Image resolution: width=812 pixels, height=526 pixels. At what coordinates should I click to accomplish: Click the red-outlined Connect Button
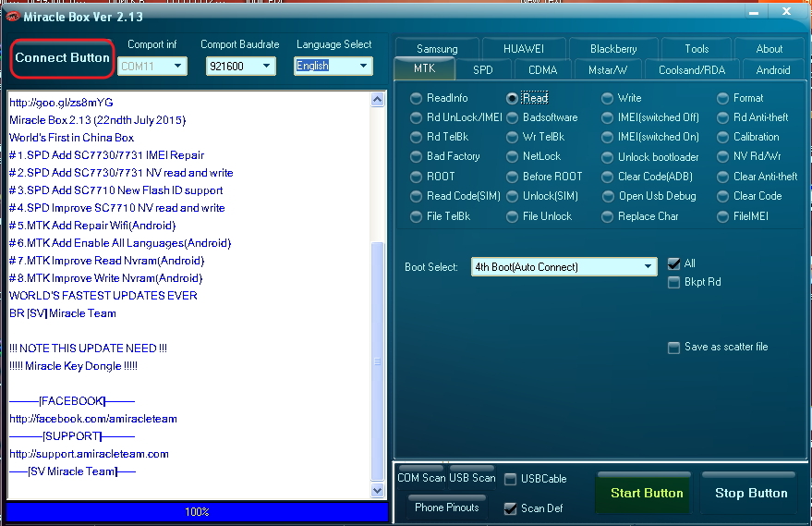[62, 58]
